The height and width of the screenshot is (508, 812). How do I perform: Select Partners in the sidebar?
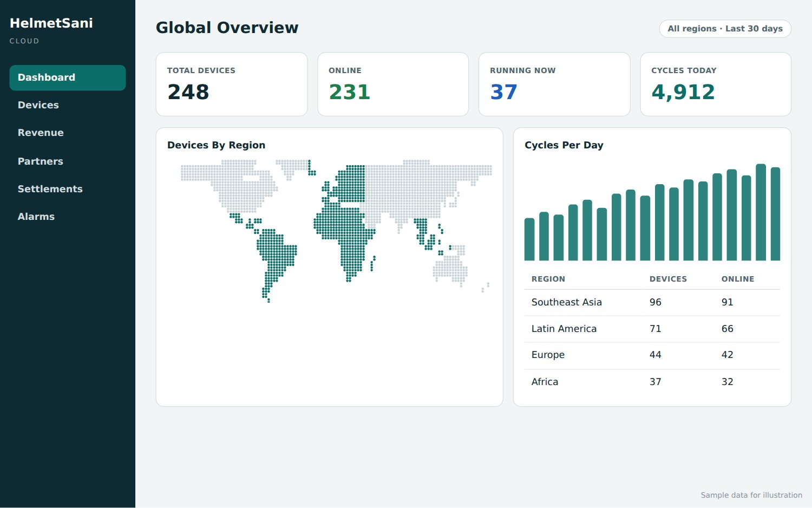tap(68, 161)
